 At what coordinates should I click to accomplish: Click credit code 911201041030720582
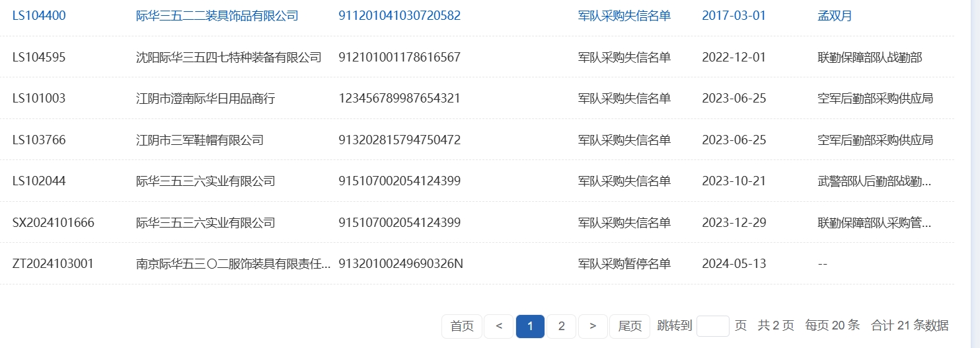click(x=400, y=16)
